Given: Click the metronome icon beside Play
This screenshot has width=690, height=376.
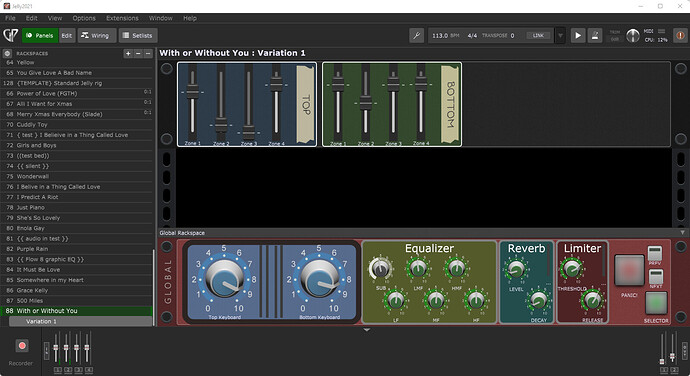Looking at the screenshot, I should (595, 35).
